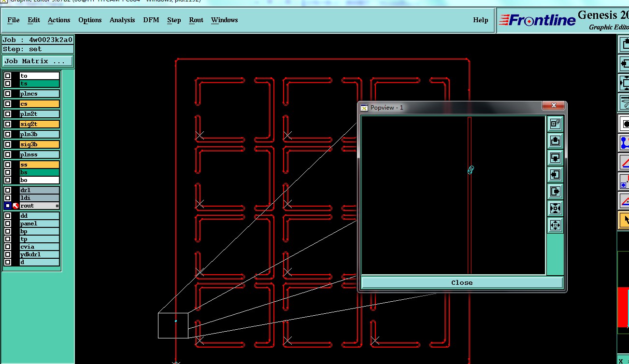This screenshot has width=629, height=364.
Task: Click the Popview zoom-to-window icon at top
Action: point(555,124)
